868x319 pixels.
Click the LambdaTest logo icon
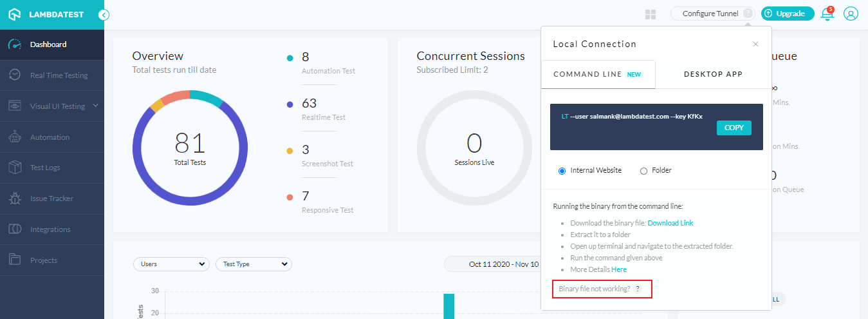[x=15, y=14]
